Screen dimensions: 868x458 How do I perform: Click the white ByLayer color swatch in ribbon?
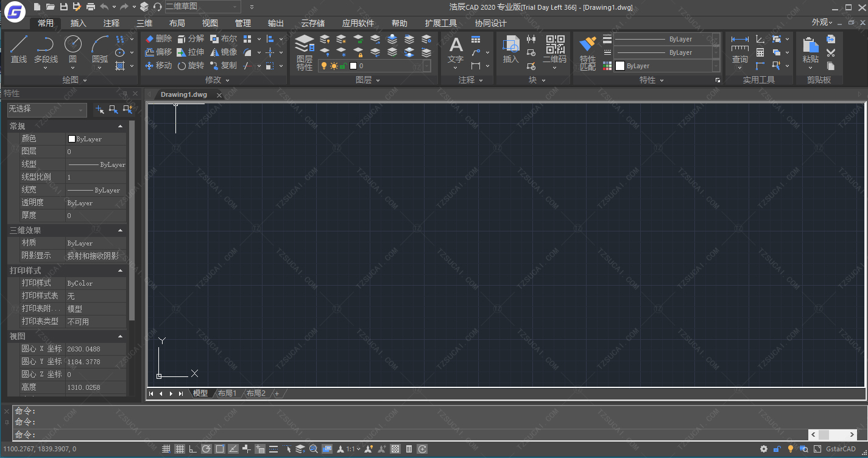click(620, 66)
